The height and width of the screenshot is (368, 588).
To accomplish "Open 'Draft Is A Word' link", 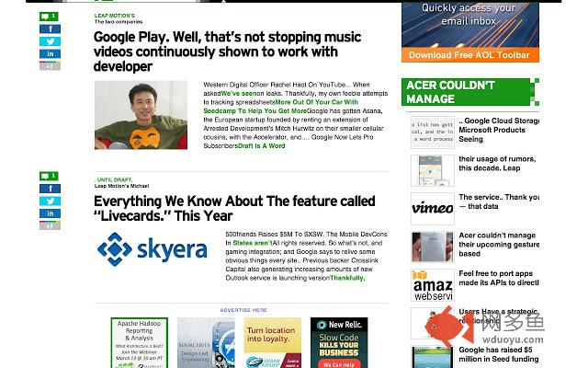I will (261, 145).
